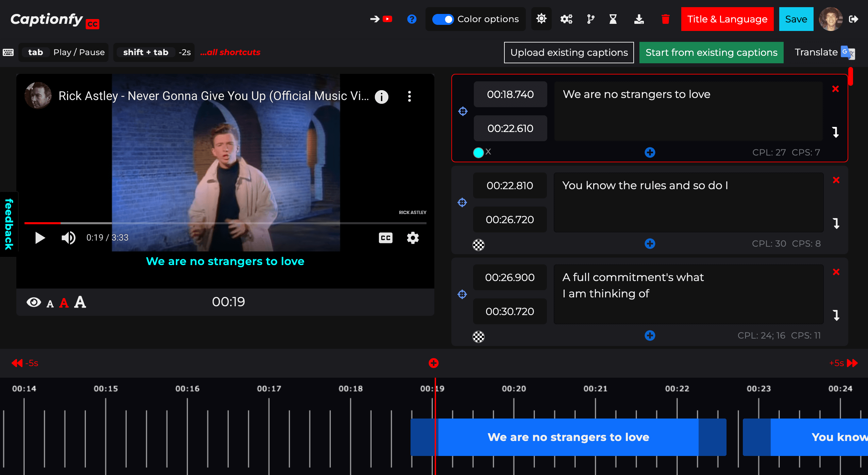Select large caption font size A

coord(80,302)
